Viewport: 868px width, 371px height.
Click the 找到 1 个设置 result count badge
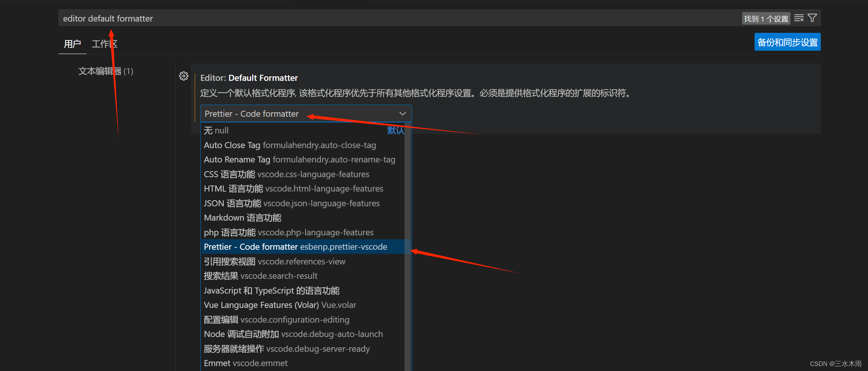pyautogui.click(x=766, y=19)
